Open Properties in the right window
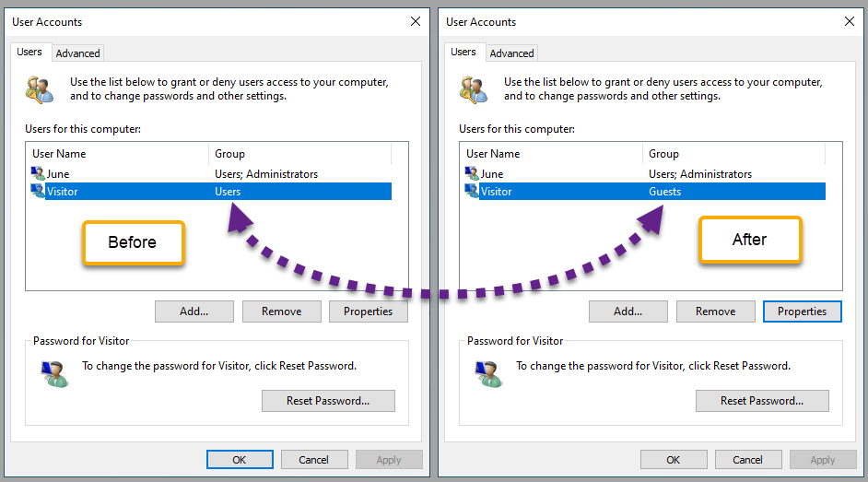 tap(803, 312)
